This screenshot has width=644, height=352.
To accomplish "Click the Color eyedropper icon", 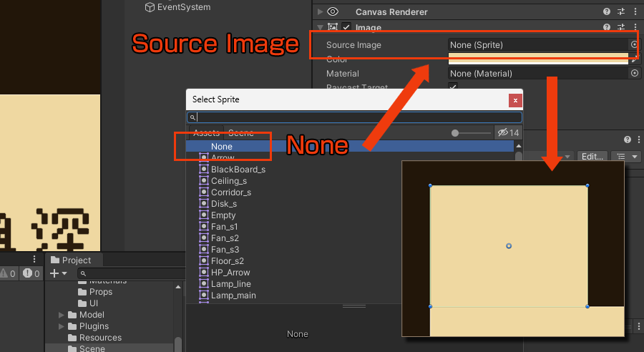I will pyautogui.click(x=634, y=59).
